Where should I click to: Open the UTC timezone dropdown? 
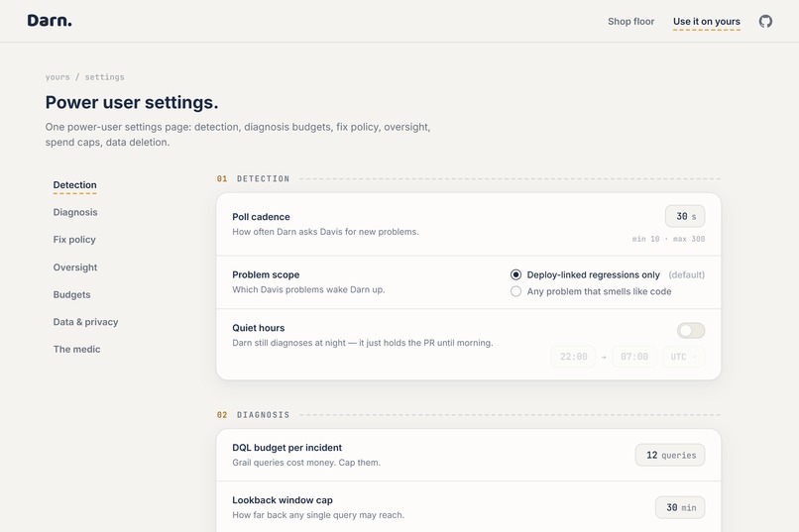684,357
